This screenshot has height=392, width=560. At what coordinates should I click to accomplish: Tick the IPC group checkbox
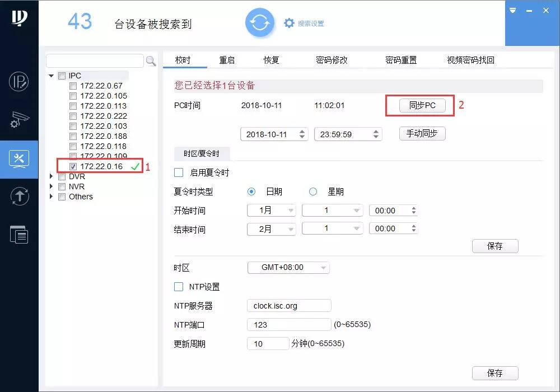click(x=62, y=76)
